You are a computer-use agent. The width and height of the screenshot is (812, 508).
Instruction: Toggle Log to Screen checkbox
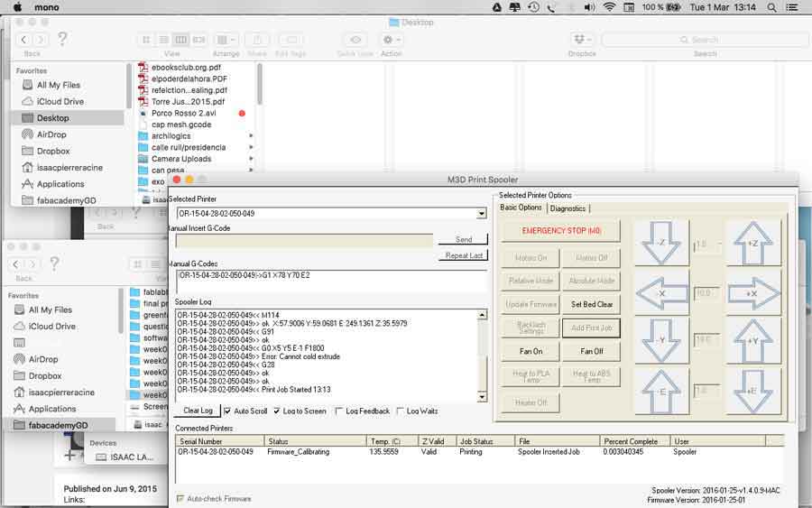(277, 411)
